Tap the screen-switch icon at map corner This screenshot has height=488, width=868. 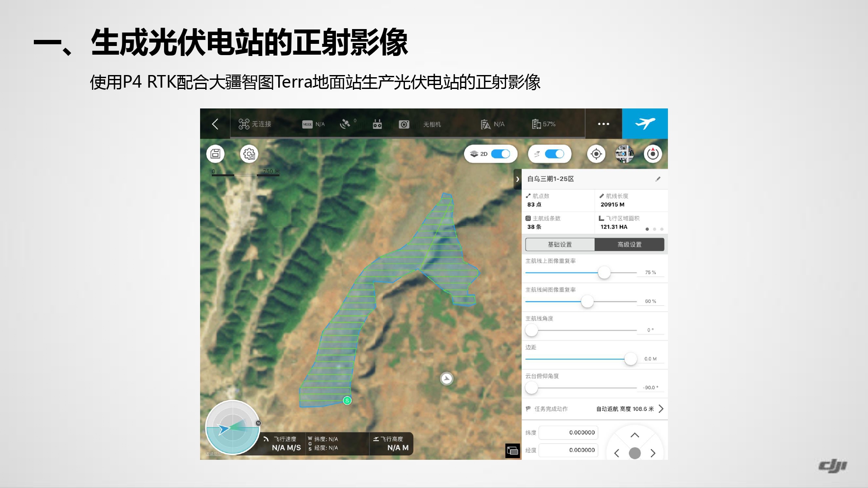click(513, 451)
